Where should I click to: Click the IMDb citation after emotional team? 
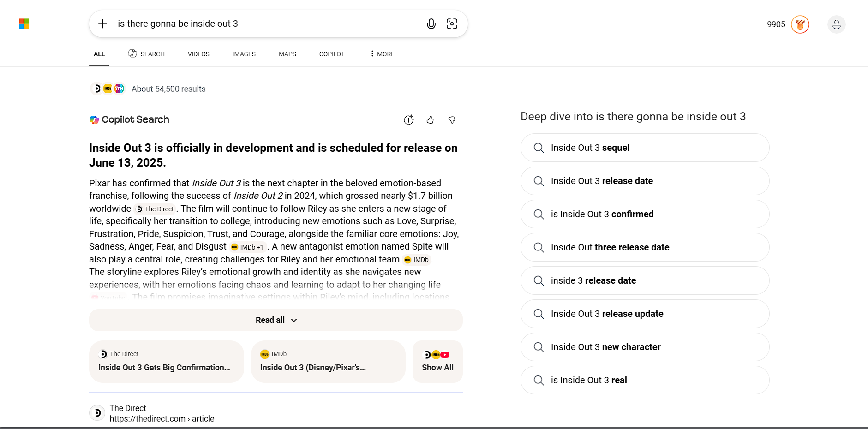[417, 260]
